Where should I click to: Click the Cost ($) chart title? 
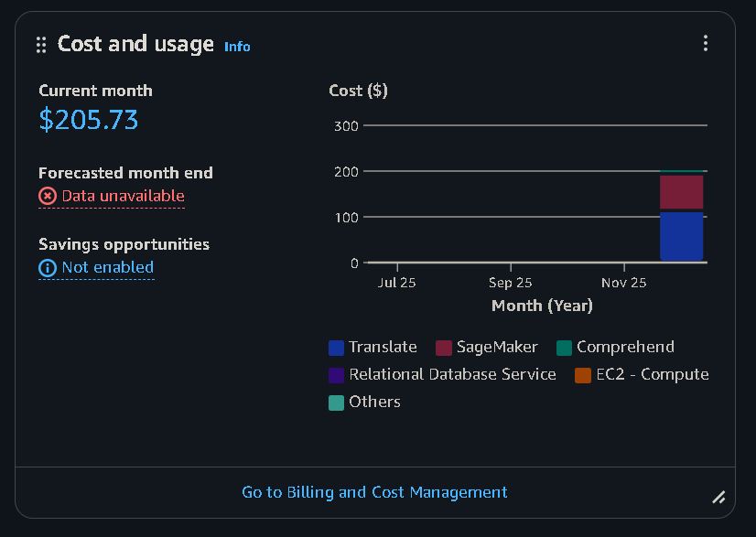click(358, 91)
